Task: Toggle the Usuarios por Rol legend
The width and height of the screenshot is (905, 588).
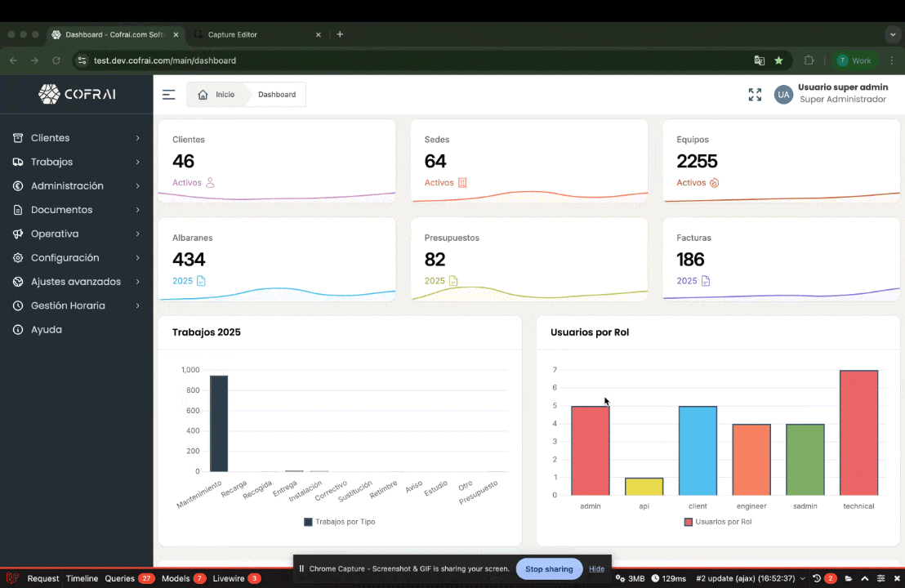Action: pyautogui.click(x=718, y=522)
